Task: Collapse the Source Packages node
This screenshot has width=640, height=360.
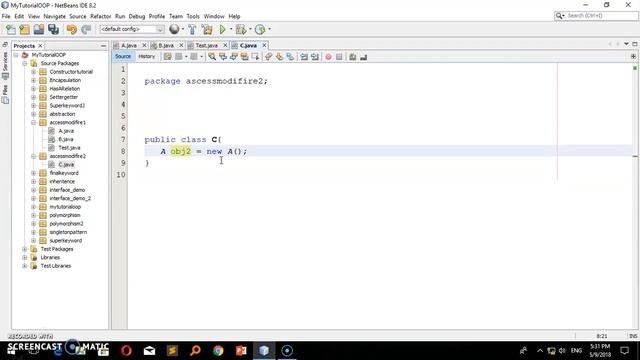Action: 25,63
